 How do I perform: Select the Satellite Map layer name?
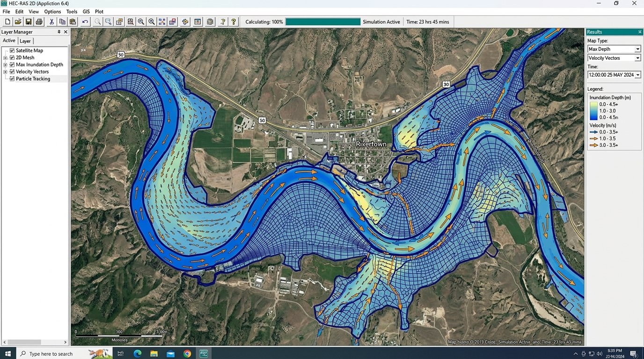click(x=29, y=50)
